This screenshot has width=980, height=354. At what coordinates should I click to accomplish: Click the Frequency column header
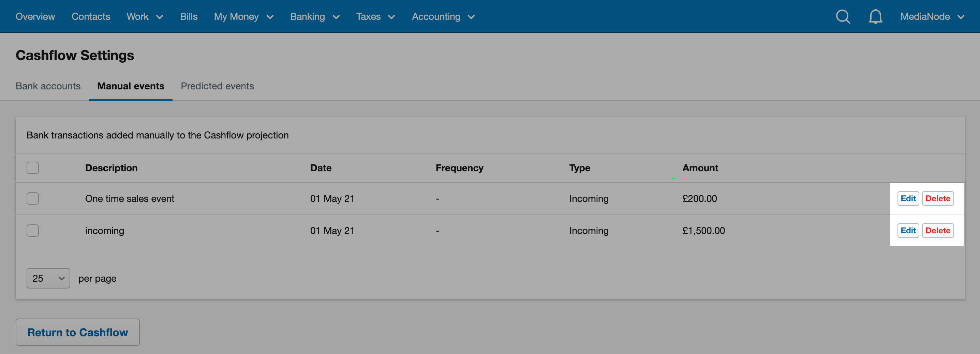coord(460,168)
